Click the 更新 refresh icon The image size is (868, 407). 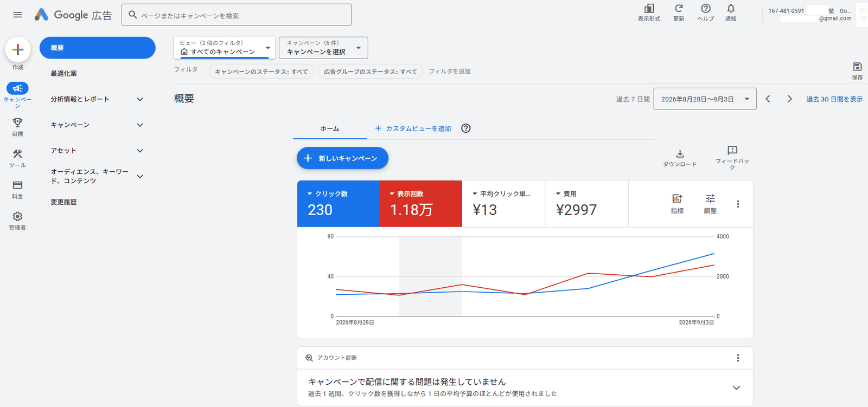[x=679, y=9]
